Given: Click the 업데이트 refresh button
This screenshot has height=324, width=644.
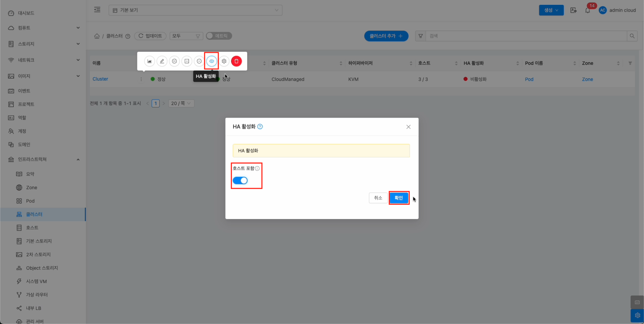Looking at the screenshot, I should coord(150,36).
